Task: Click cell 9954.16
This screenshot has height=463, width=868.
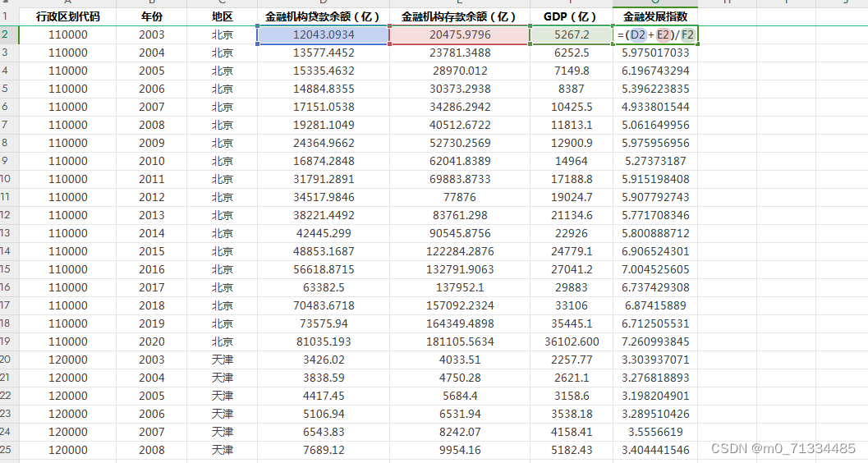Action: 460,450
